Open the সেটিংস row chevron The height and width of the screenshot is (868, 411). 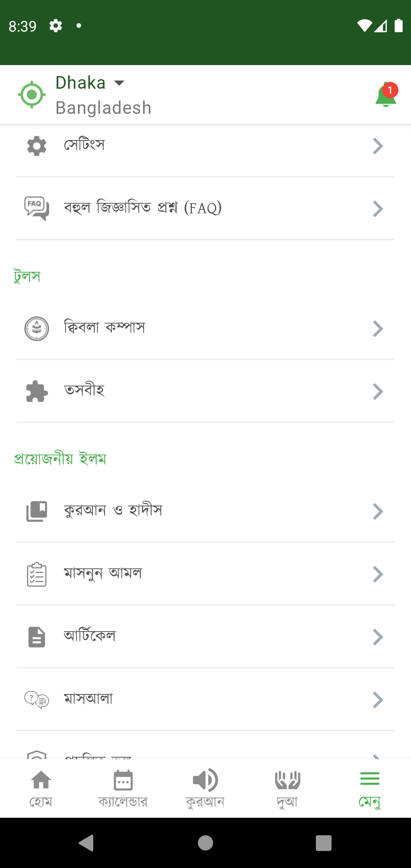378,146
